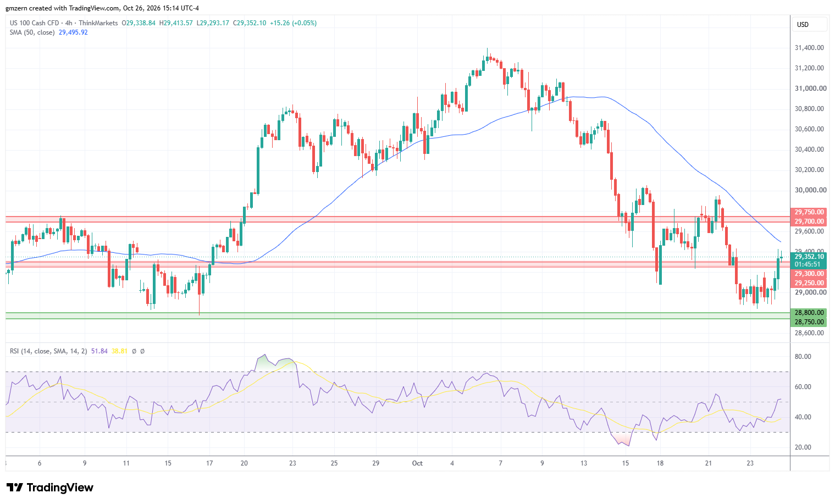835x504 pixels.
Task: Click the 28,800.00 green support label
Action: click(x=809, y=313)
